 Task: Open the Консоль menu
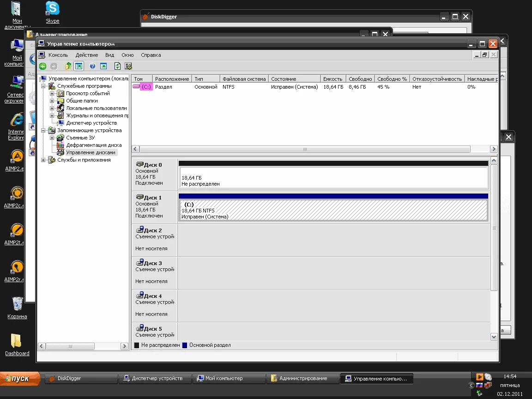click(x=58, y=55)
